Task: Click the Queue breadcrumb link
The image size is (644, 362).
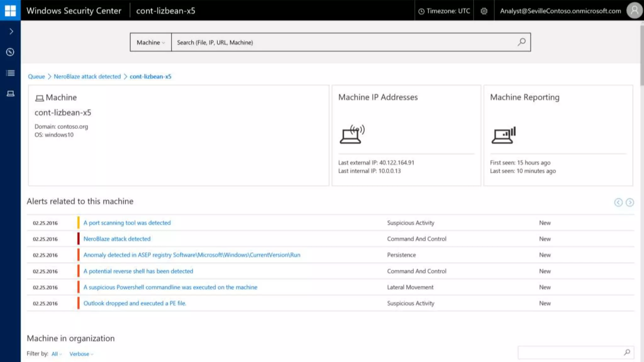Action: [36, 76]
